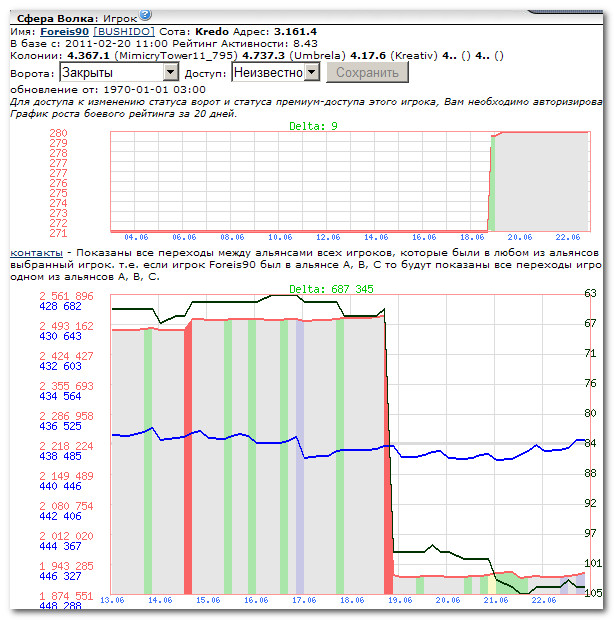
Task: Open the [BUSHIDO] alliance link
Action: point(124,32)
